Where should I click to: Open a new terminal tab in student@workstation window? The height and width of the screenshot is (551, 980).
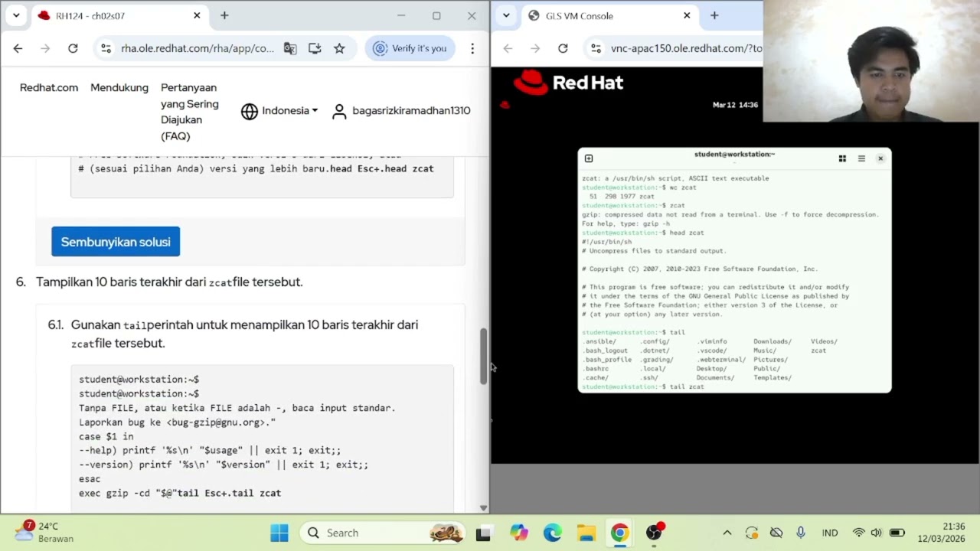click(x=589, y=158)
